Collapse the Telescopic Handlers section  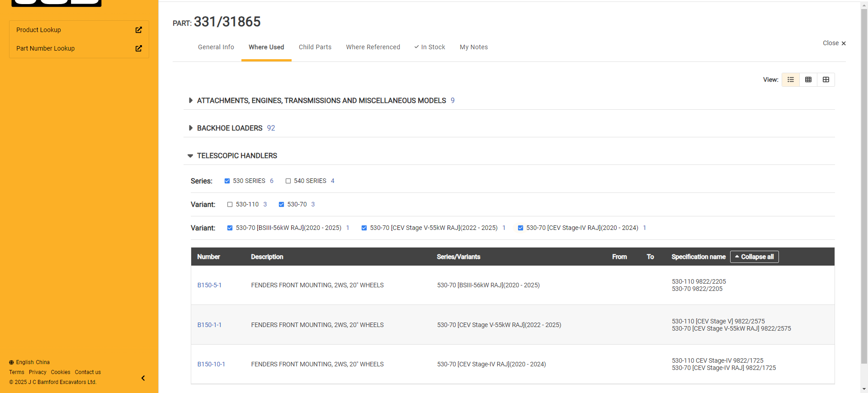tap(190, 156)
